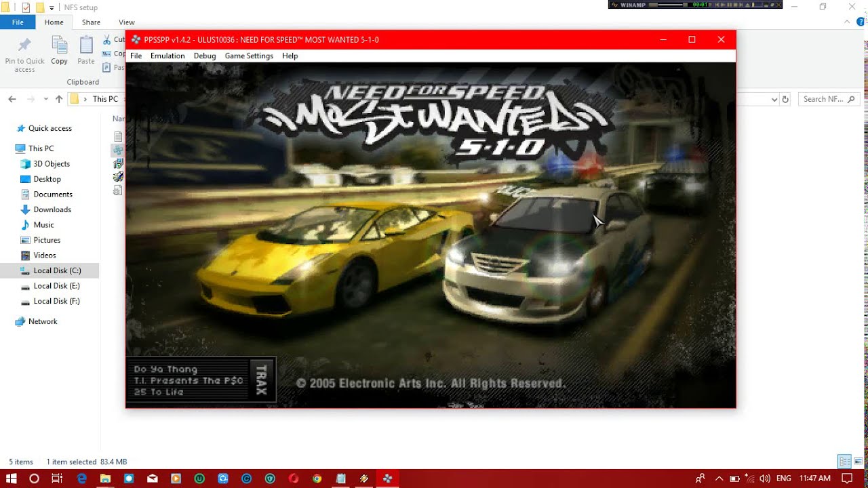Open File tab in File Explorer ribbon
The width and height of the screenshot is (868, 488).
pyautogui.click(x=18, y=22)
